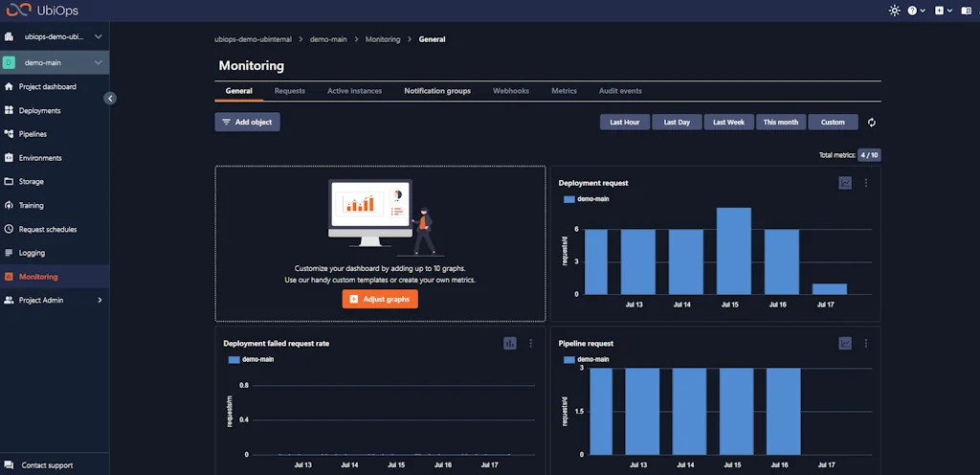Open Pipeline request graph options menu
Screen dimensions: 980x475
pyautogui.click(x=865, y=343)
